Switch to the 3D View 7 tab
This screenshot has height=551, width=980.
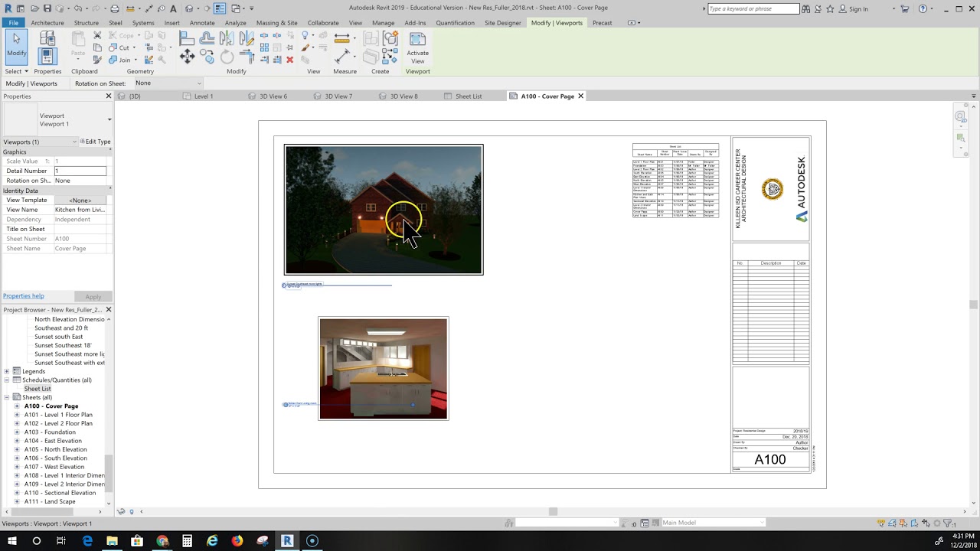click(x=338, y=96)
